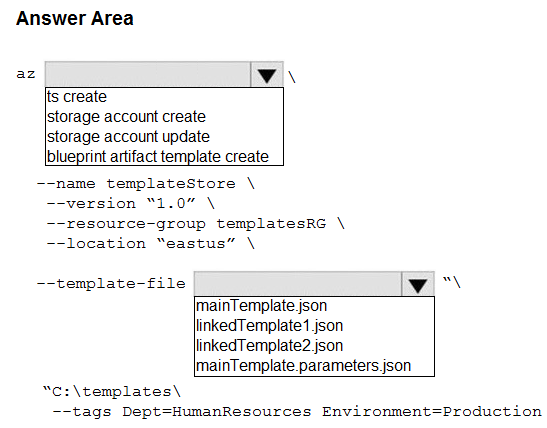Image resolution: width=547 pixels, height=428 pixels.
Task: Click the '--version "1.0"' line
Action: pos(130,203)
